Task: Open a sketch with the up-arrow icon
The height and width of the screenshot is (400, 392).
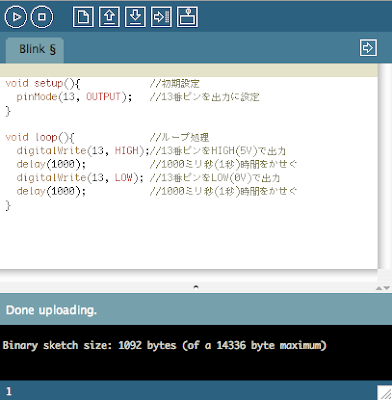Action: tap(109, 17)
